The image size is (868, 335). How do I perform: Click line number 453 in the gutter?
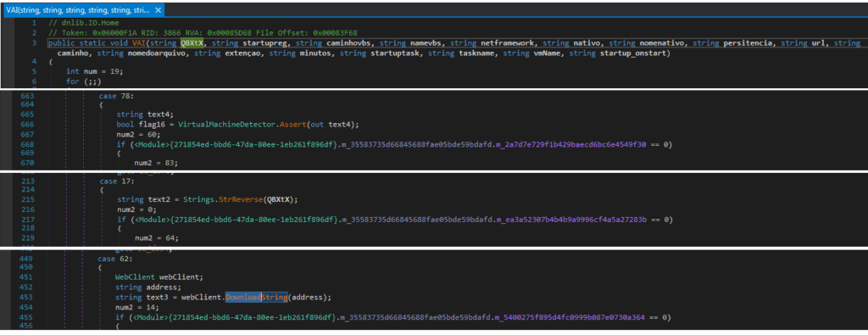(x=26, y=298)
